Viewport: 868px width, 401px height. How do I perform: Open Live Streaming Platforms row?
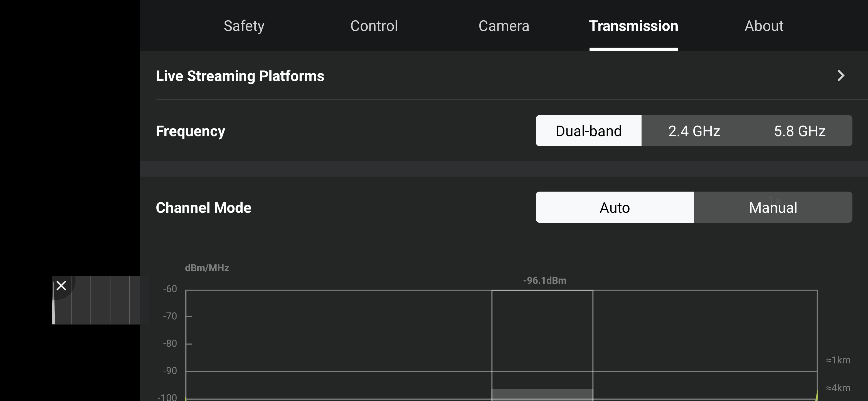pyautogui.click(x=504, y=75)
